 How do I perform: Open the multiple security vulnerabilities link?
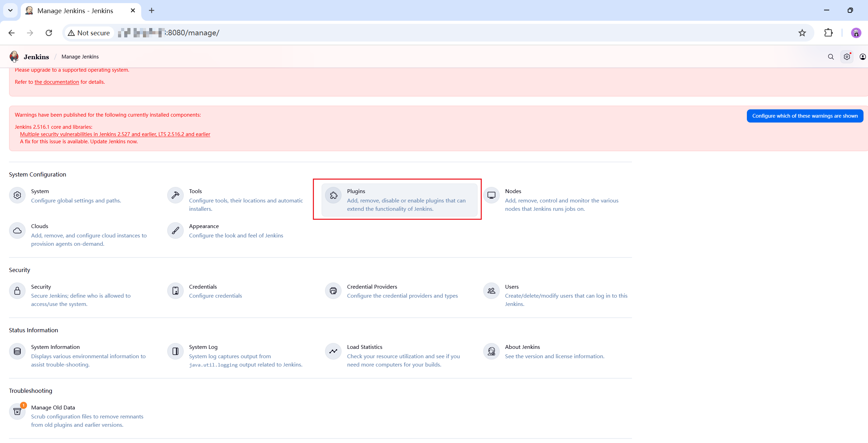tap(115, 134)
